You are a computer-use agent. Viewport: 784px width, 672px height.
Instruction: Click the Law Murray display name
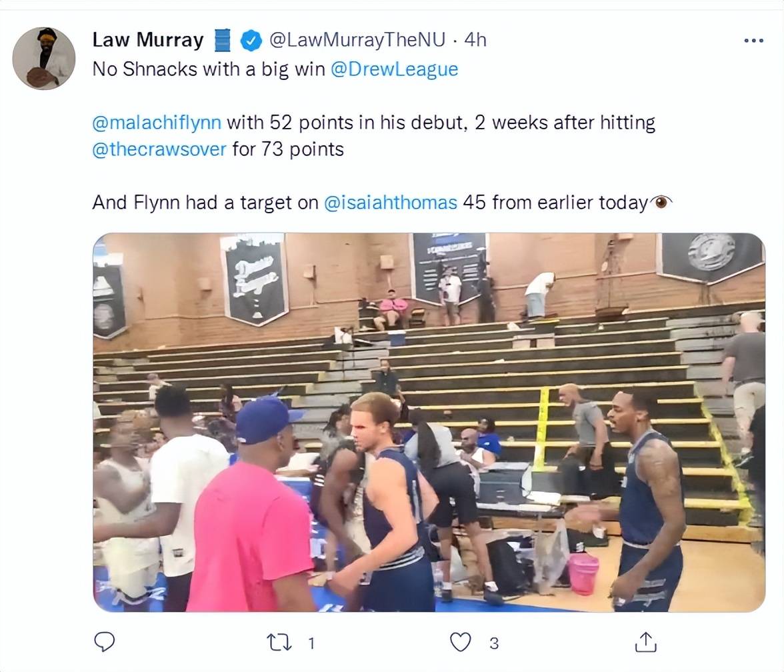pos(148,40)
